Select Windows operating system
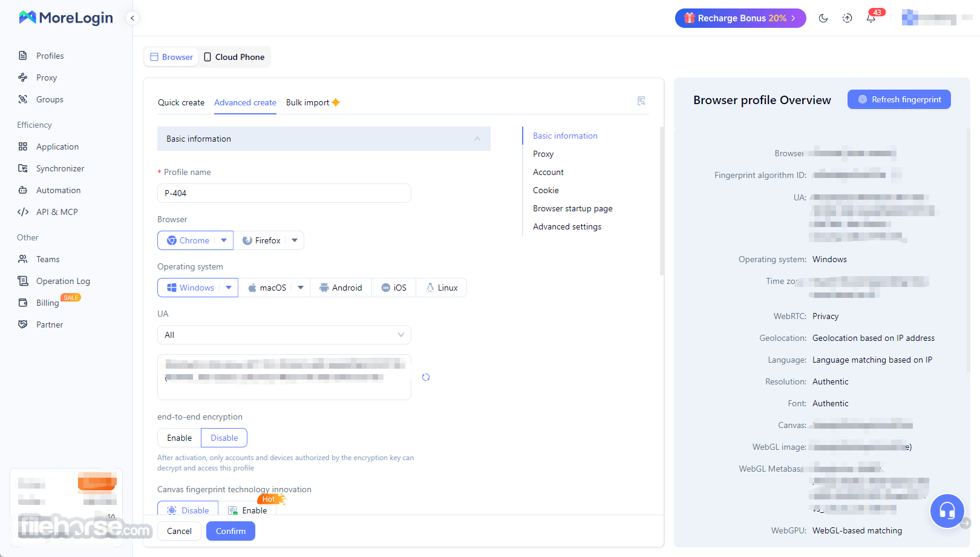Screen dimensions: 980x557 [191, 288]
